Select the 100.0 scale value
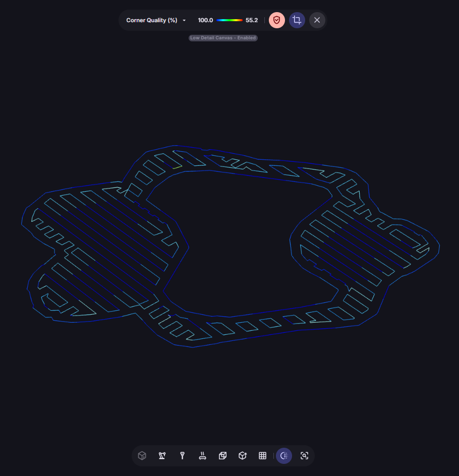This screenshot has width=459, height=476. tap(205, 20)
